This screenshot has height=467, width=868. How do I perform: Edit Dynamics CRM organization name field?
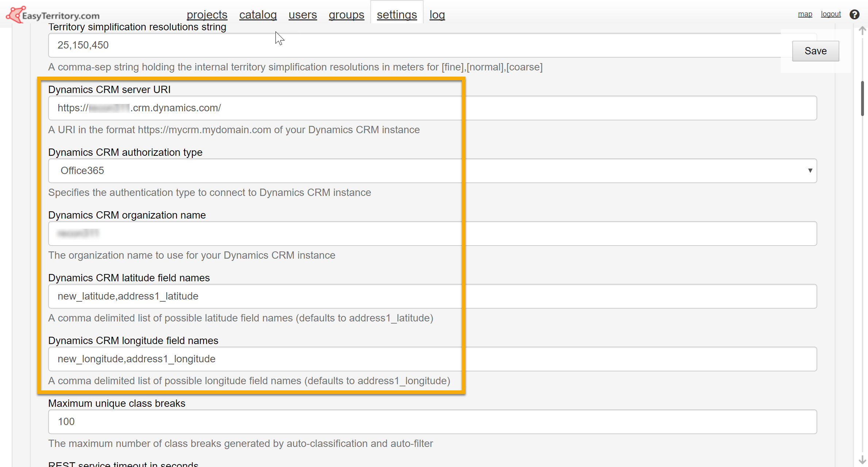tap(432, 233)
